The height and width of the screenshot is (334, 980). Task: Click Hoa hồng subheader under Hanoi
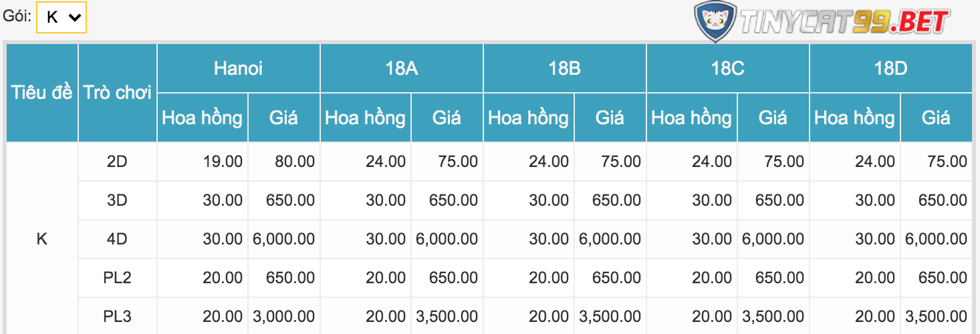click(202, 118)
